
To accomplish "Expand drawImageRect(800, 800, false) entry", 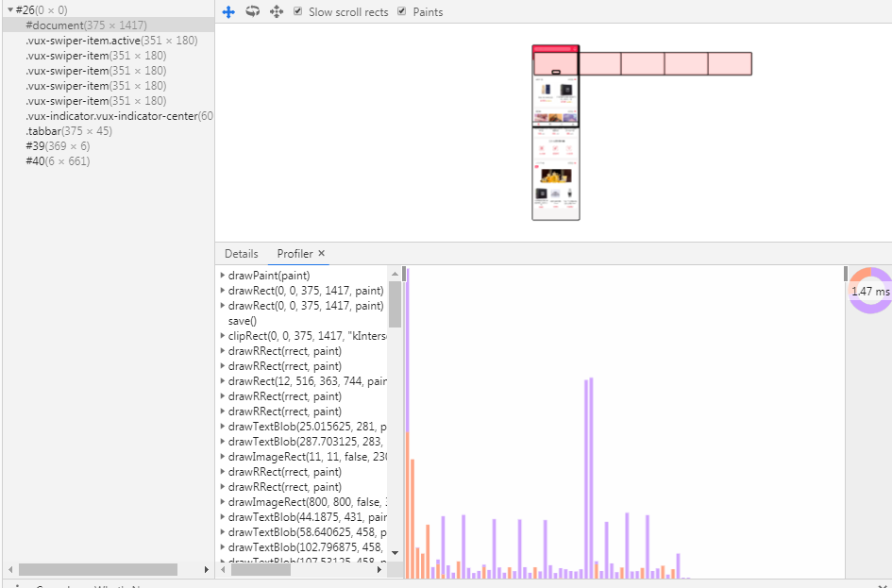I will [223, 502].
